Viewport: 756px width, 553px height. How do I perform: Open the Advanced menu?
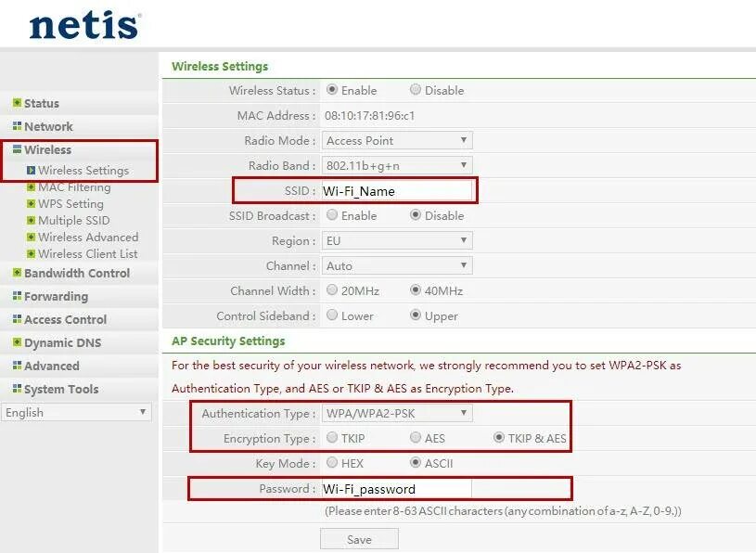tap(52, 366)
